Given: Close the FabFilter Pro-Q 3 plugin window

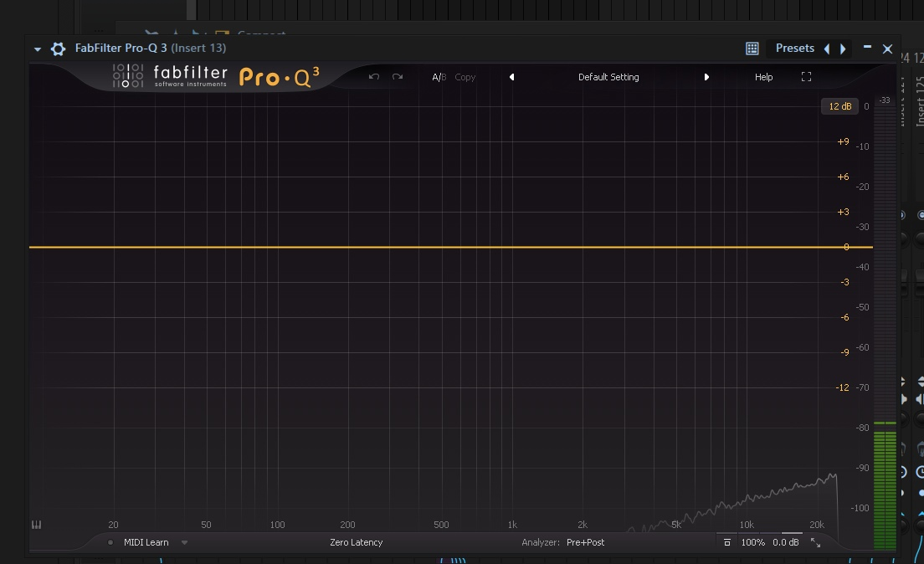Looking at the screenshot, I should click(887, 49).
